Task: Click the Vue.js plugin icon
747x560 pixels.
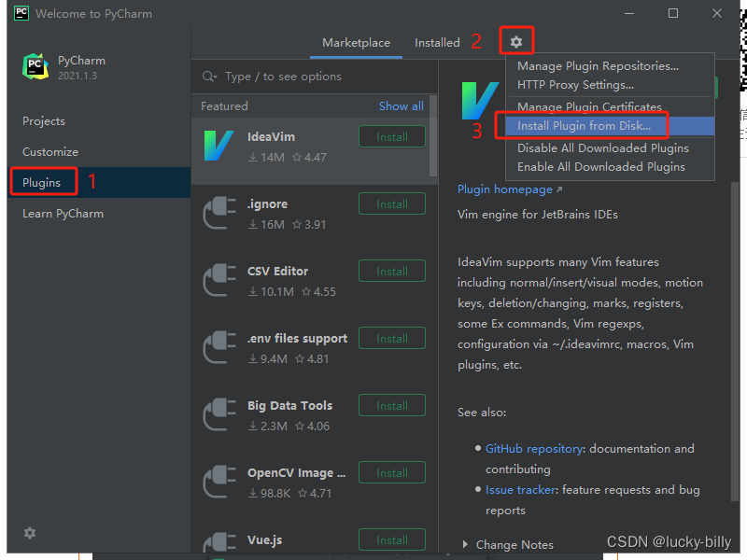Action: (x=219, y=543)
